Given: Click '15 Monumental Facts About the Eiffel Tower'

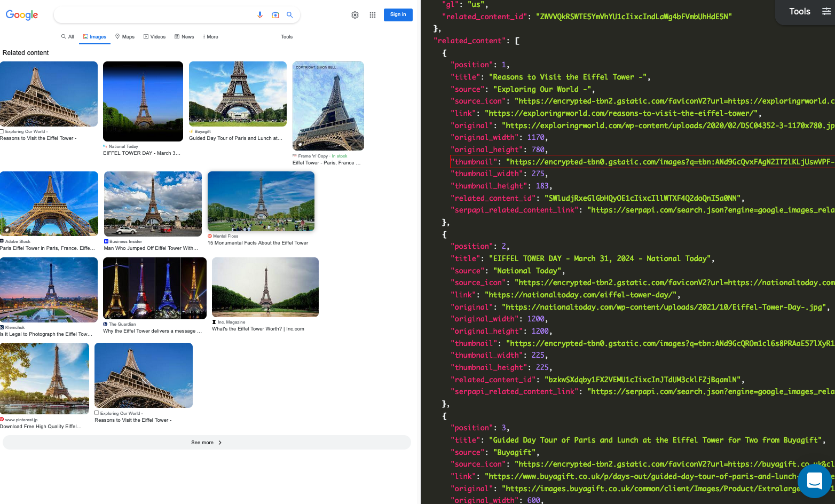Looking at the screenshot, I should (258, 243).
